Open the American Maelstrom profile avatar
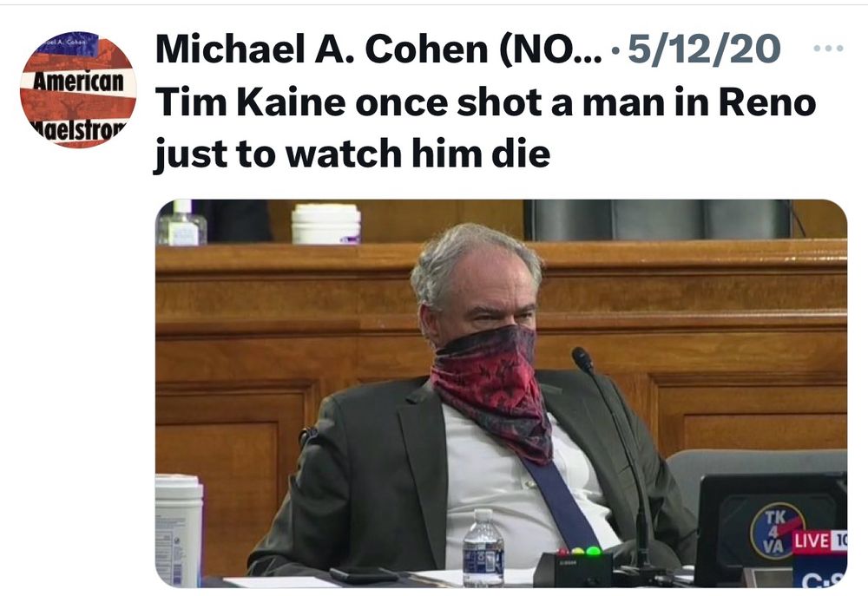 (x=78, y=89)
